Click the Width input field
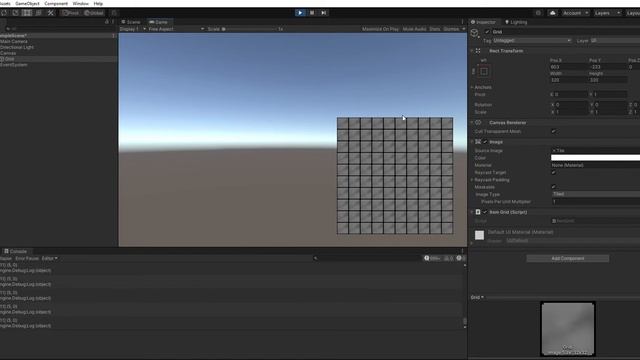 click(x=568, y=80)
